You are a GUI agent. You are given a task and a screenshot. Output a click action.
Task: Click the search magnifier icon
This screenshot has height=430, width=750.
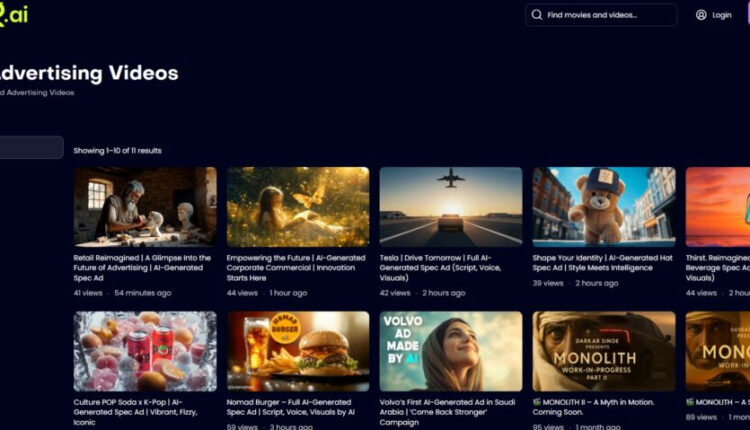tap(537, 15)
